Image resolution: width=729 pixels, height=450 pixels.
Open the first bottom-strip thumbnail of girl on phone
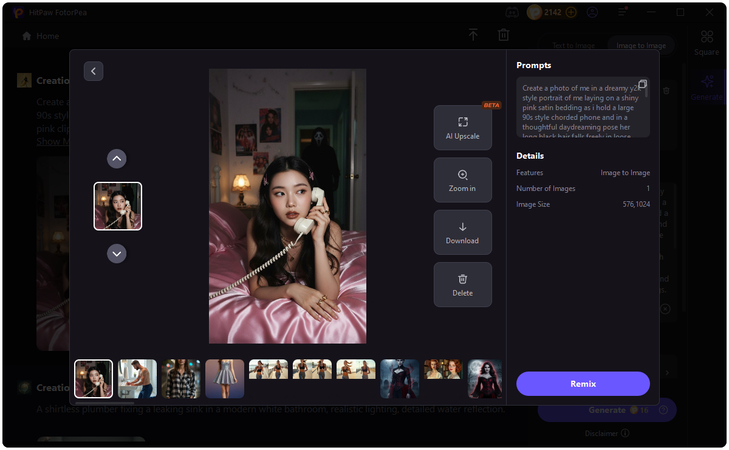click(x=93, y=379)
